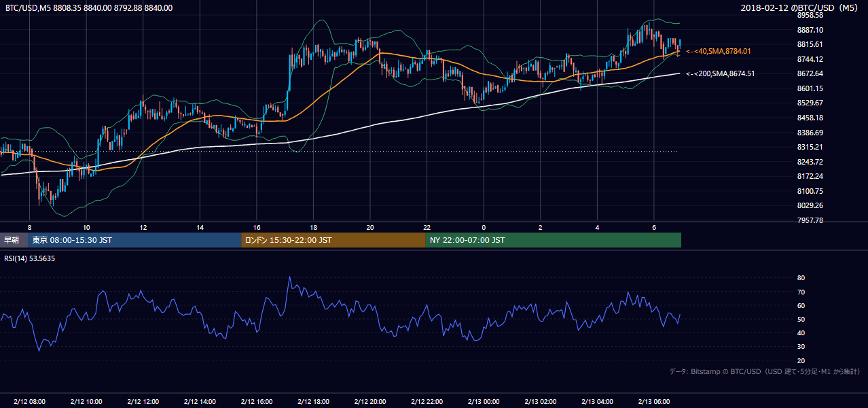
Task: Click price axis value 8100.75
Action: pyautogui.click(x=810, y=191)
